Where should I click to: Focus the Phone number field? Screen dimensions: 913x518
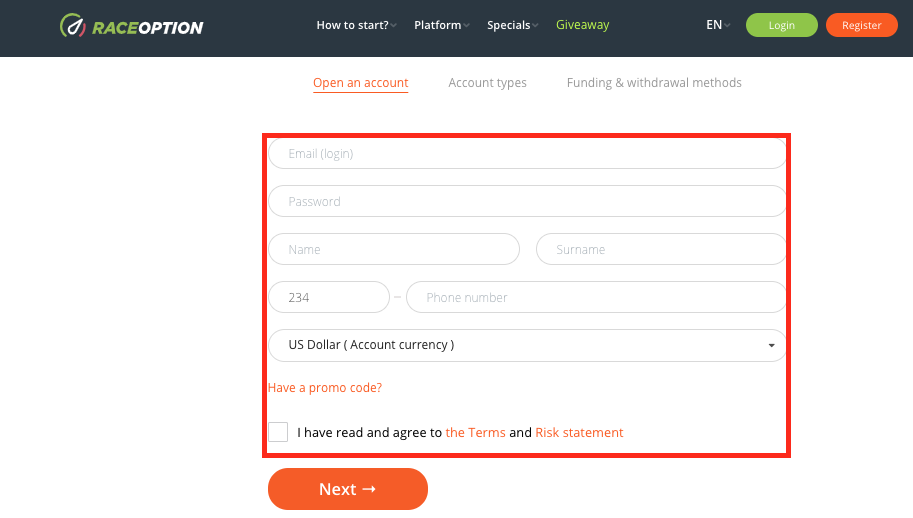pos(596,297)
